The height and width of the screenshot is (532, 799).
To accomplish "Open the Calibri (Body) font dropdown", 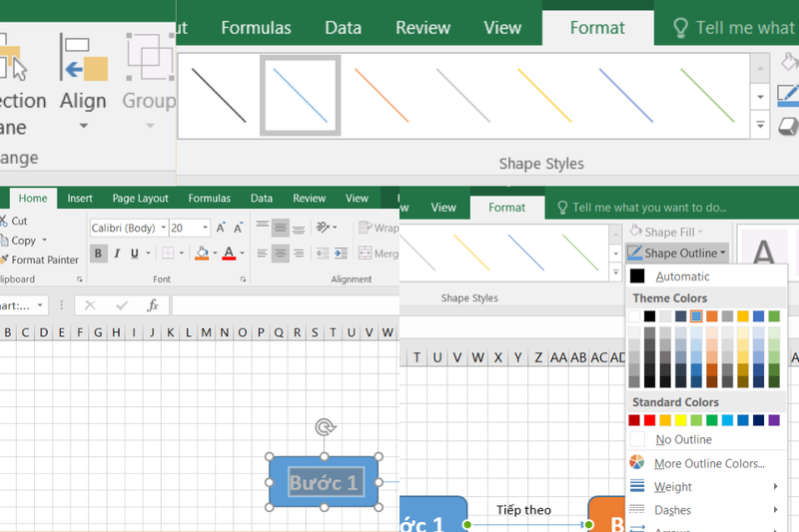I will click(x=164, y=228).
